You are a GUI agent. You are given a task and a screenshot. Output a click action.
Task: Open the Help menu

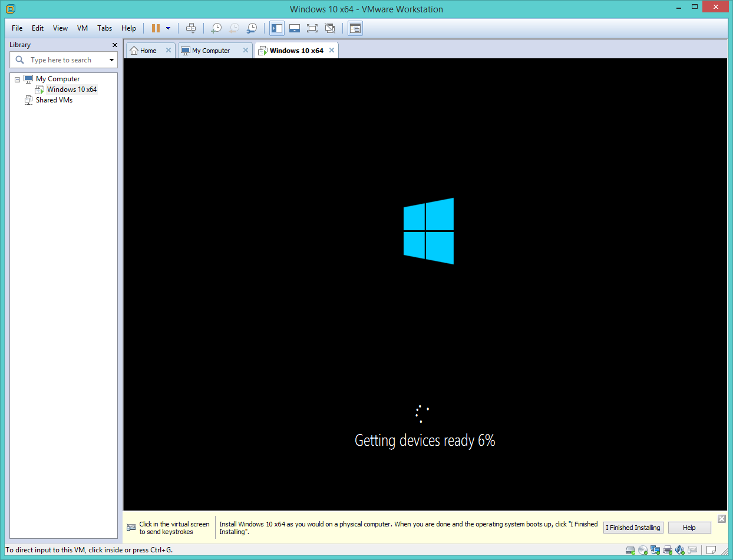(x=128, y=28)
